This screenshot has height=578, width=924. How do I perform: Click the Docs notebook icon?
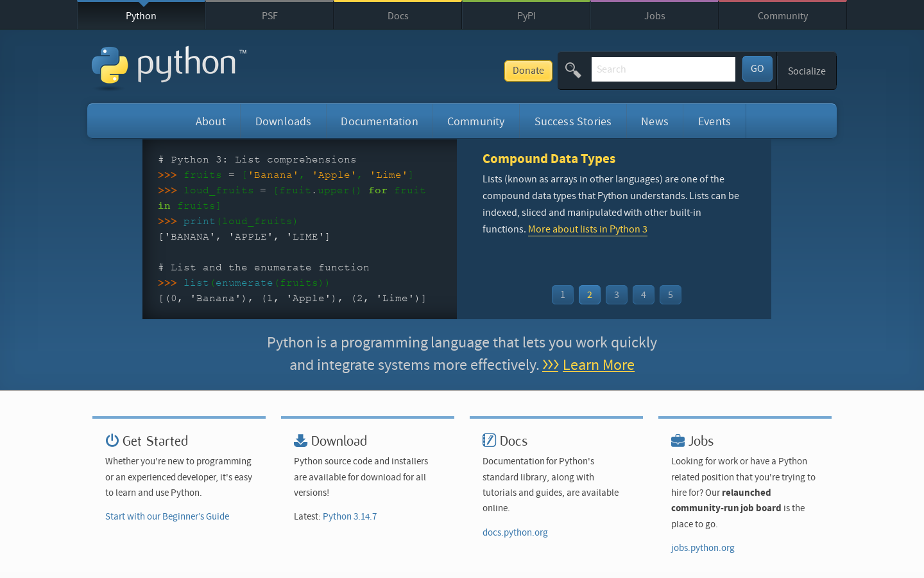click(x=489, y=440)
